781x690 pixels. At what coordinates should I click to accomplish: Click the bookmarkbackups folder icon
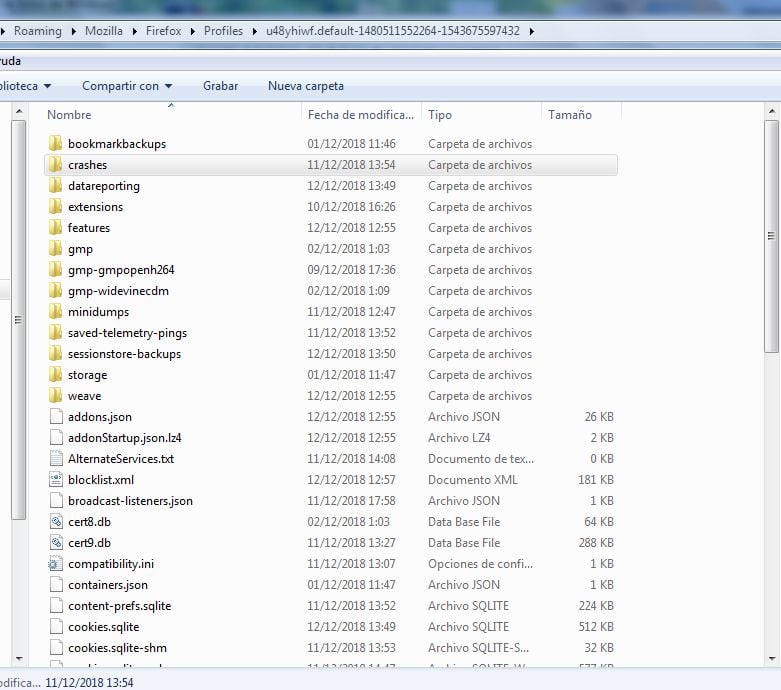56,144
